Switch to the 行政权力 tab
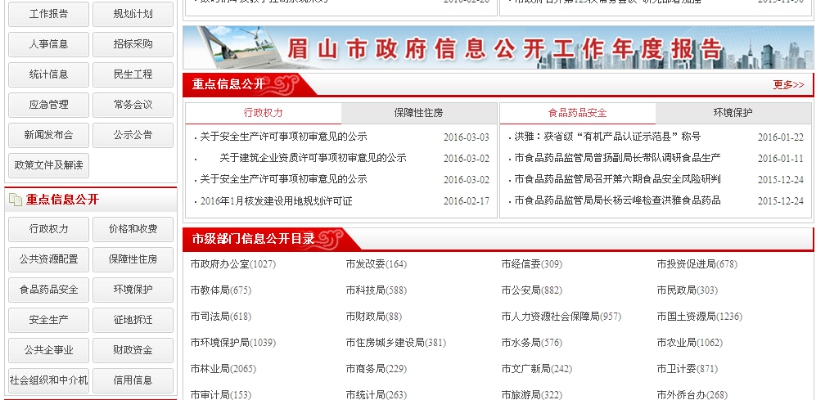 (x=263, y=113)
